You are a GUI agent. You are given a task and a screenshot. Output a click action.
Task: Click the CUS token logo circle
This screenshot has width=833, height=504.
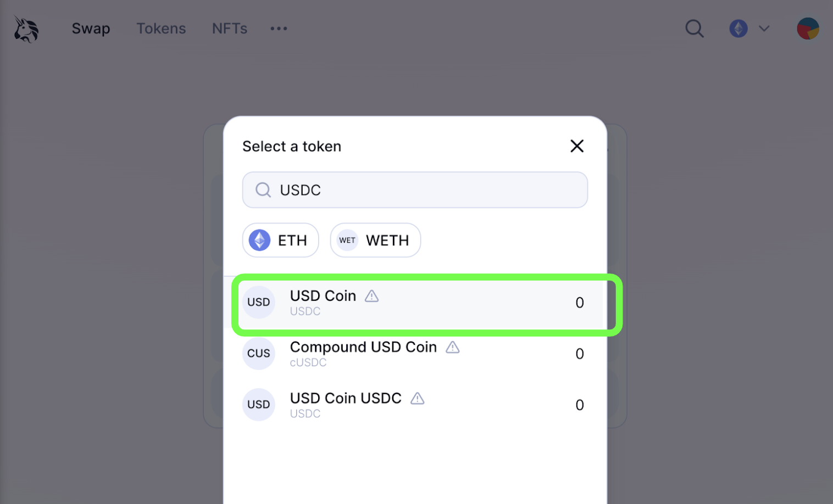point(259,354)
